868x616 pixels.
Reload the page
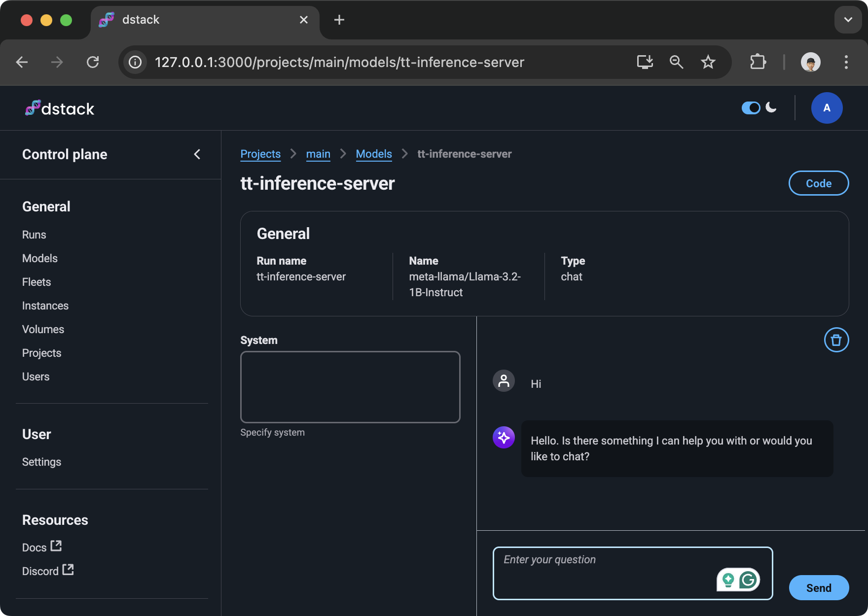point(93,62)
